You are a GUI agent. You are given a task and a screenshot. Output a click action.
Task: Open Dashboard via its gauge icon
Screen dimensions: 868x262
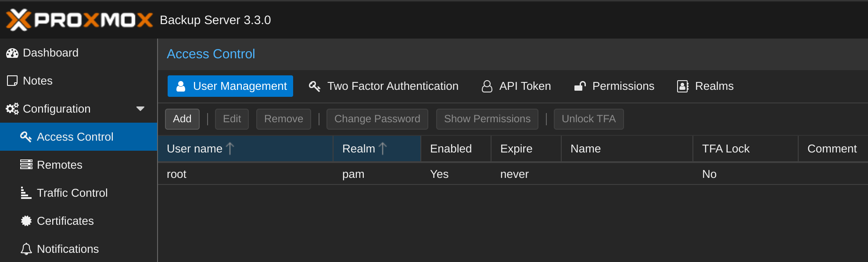[12, 53]
